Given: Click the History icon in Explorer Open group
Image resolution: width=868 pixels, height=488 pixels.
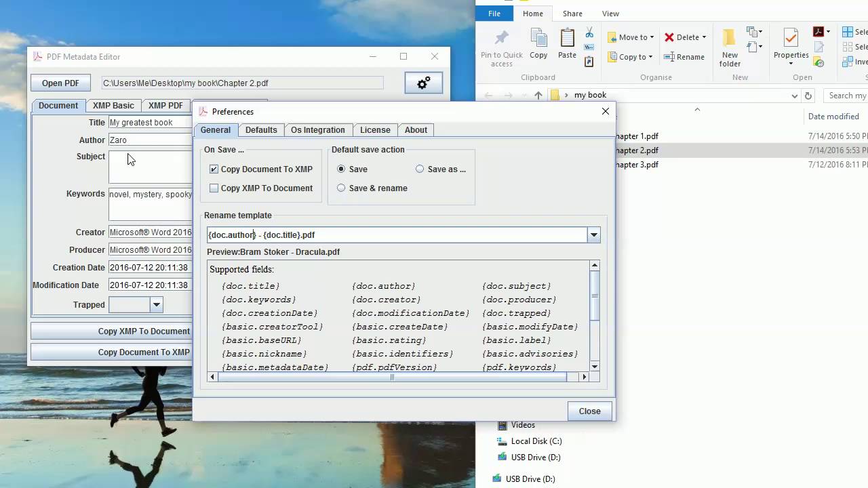Looking at the screenshot, I should [x=819, y=62].
